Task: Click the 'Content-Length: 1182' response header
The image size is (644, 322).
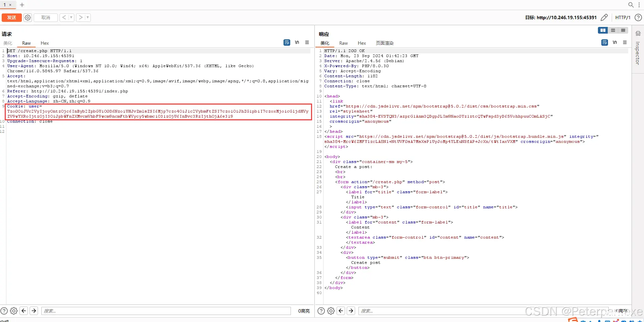Action: (351, 76)
